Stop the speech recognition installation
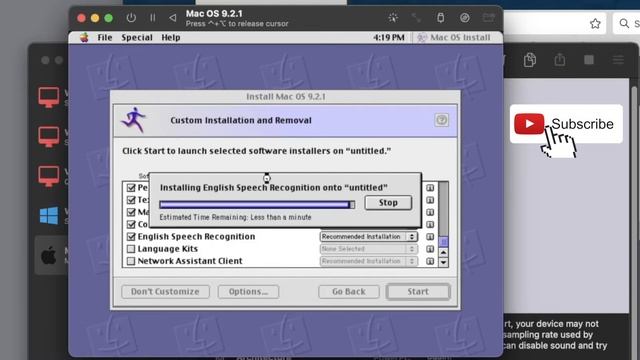Screen dimensions: 640x360 coord(388,203)
